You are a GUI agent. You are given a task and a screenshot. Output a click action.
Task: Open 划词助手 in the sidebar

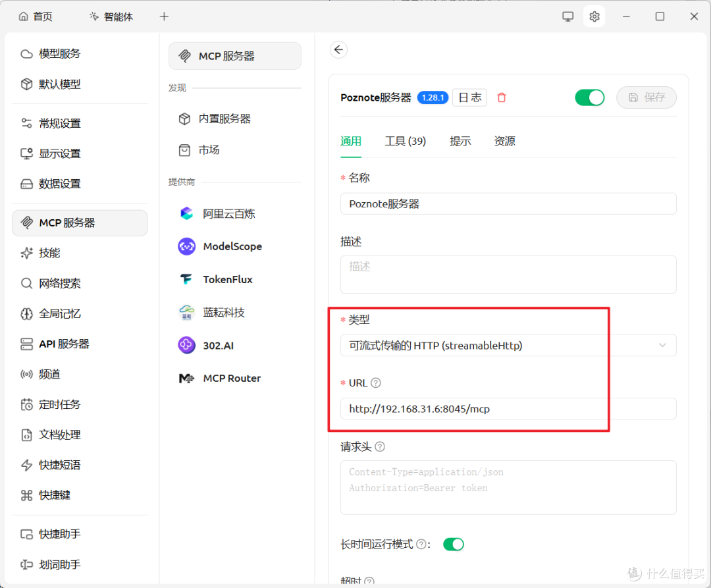(x=80, y=564)
